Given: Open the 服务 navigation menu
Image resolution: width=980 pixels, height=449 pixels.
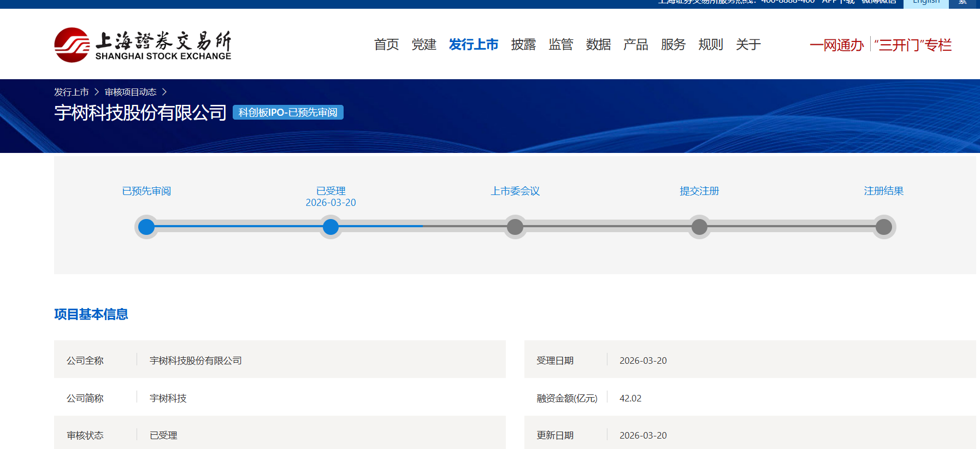Looking at the screenshot, I should [x=673, y=45].
